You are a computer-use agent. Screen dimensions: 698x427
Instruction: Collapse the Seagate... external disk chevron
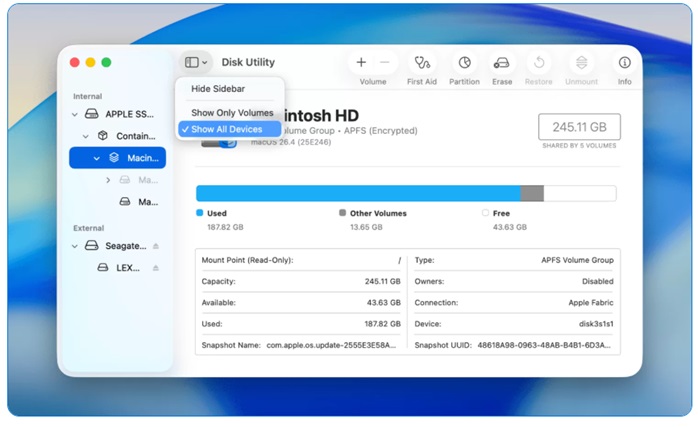(x=75, y=246)
